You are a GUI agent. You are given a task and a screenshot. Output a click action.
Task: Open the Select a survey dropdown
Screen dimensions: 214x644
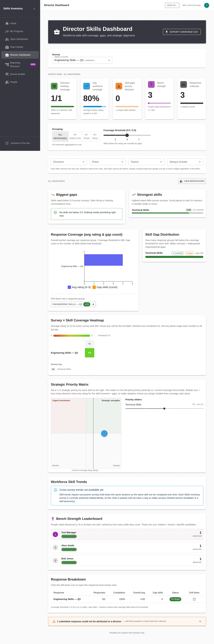[82, 60]
